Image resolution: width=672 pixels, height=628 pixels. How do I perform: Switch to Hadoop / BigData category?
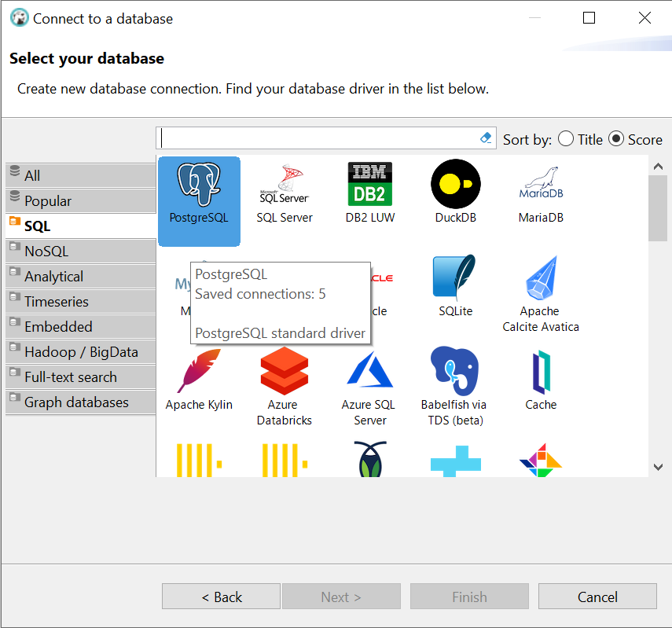tap(81, 352)
